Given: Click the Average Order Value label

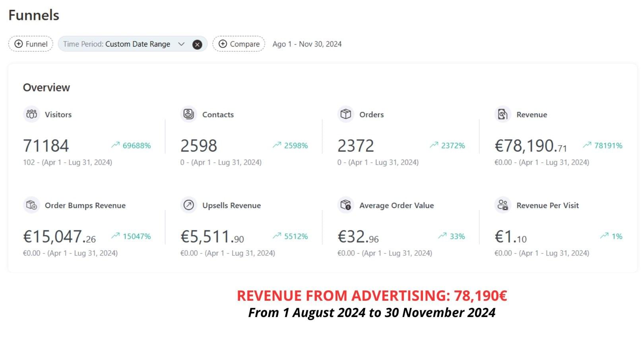Looking at the screenshot, I should (x=397, y=205).
